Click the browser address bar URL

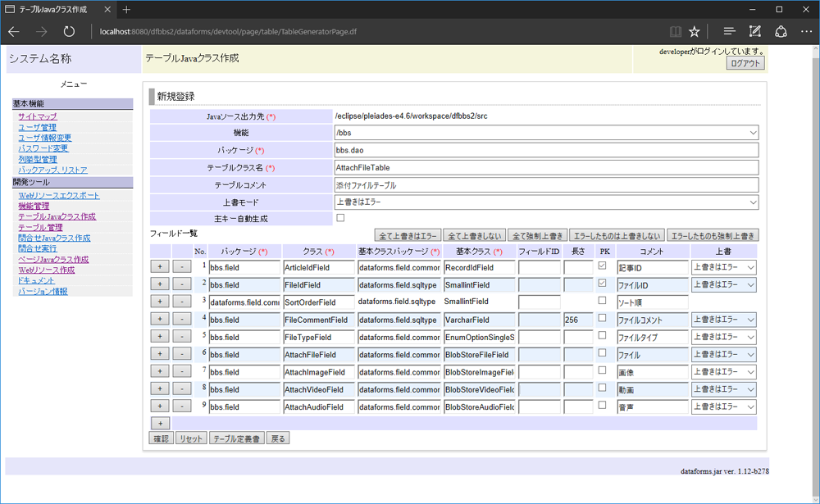click(228, 31)
